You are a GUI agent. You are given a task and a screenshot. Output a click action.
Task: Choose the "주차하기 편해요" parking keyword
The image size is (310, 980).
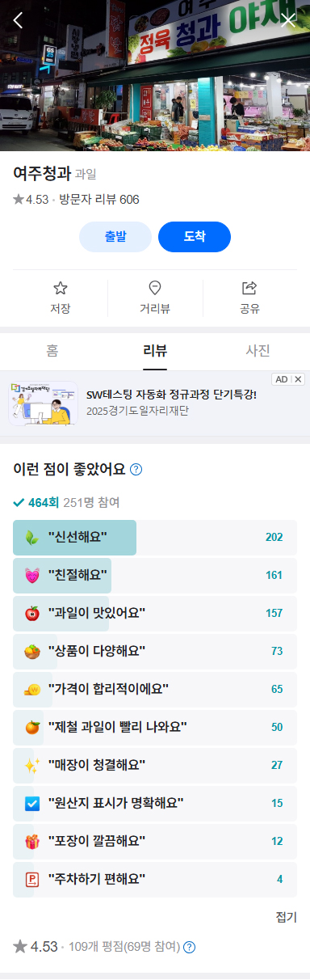pos(155,879)
